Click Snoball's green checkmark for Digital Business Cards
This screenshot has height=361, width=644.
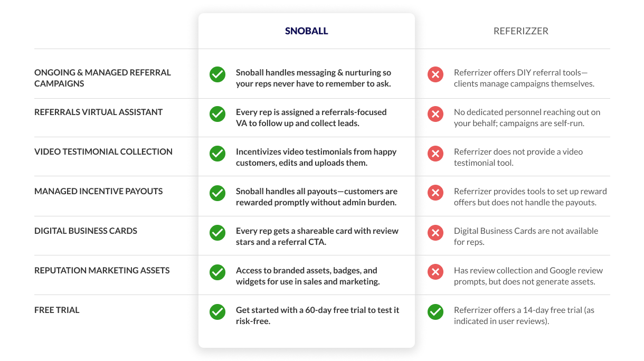217,233
